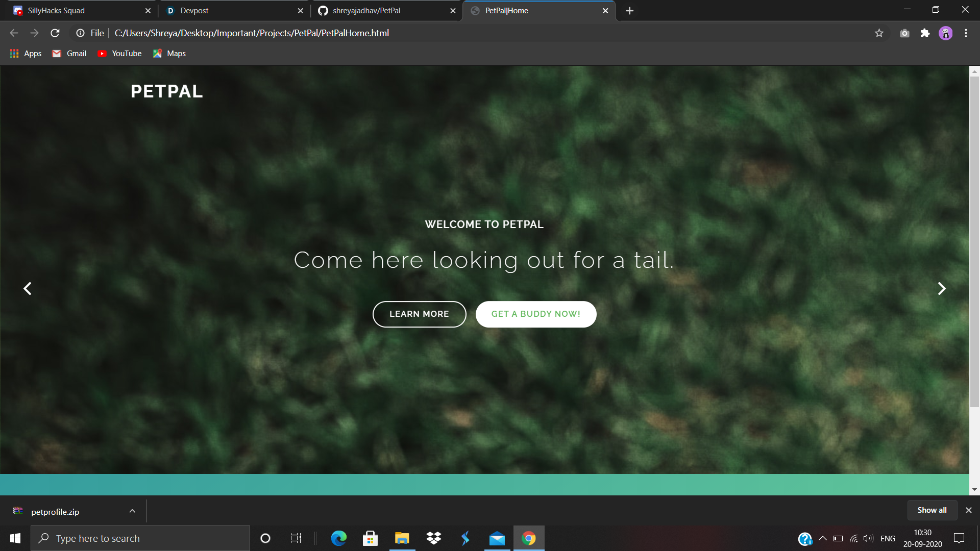Open Chrome three-dot menu
Screen dimensions: 980x551
coord(966,33)
